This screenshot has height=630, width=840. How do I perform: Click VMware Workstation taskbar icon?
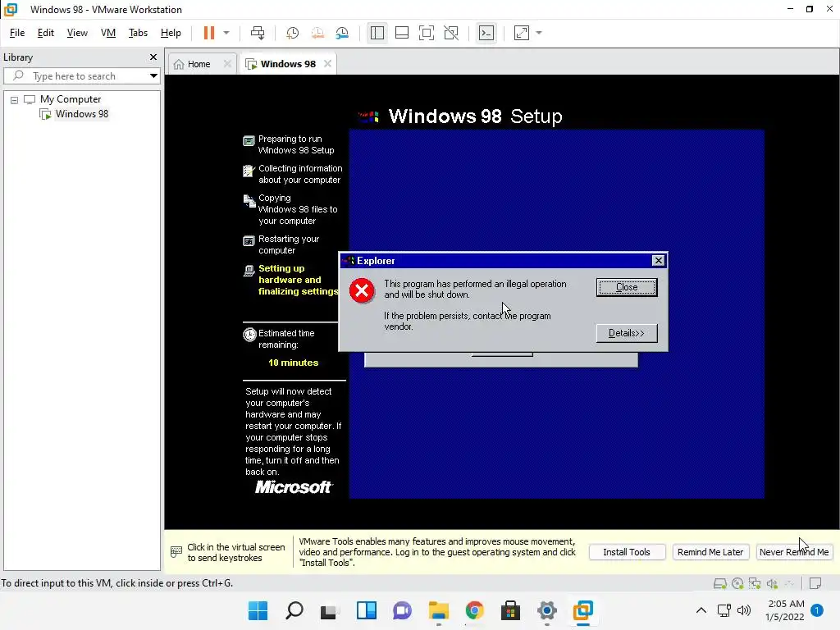pos(583,610)
